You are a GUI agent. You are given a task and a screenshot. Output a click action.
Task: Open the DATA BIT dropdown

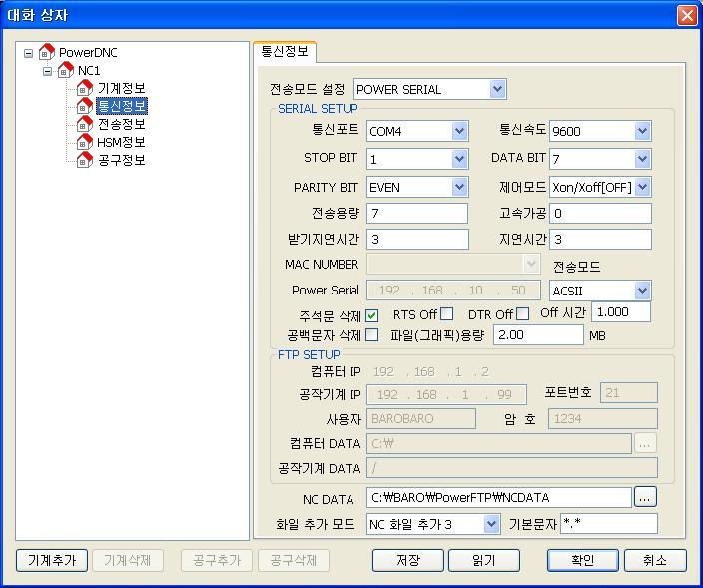pos(642,159)
